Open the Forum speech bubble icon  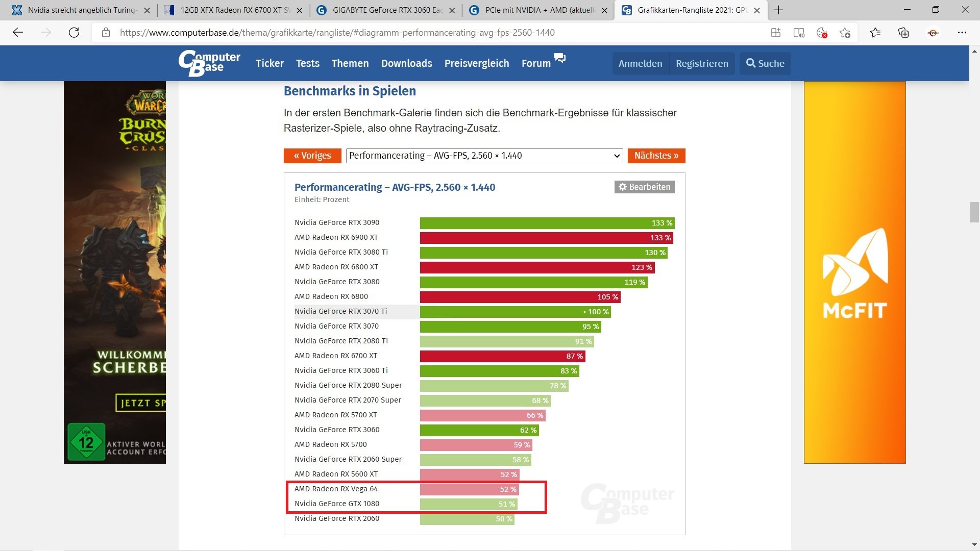(x=560, y=58)
